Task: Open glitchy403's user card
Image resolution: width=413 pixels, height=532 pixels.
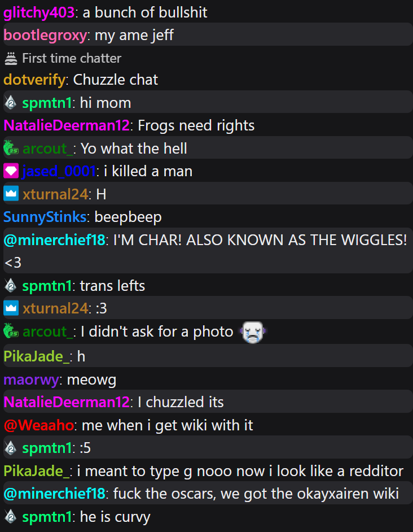Action: pyautogui.click(x=39, y=12)
